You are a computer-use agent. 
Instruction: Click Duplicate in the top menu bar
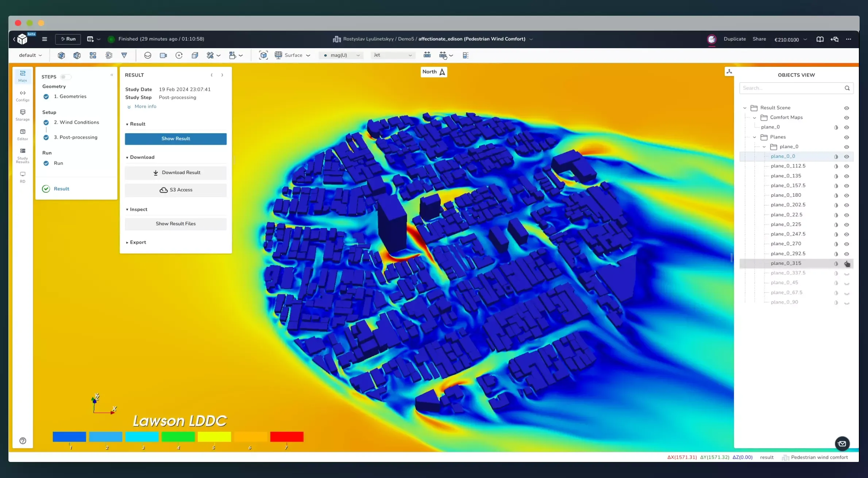click(734, 39)
